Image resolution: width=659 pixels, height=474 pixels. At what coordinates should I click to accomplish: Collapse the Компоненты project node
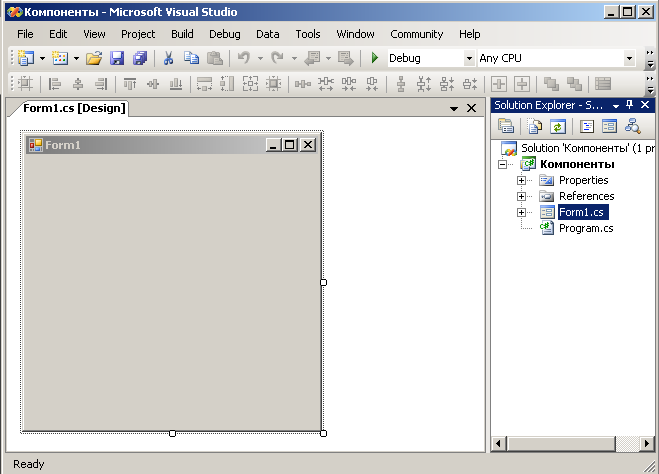coord(503,164)
